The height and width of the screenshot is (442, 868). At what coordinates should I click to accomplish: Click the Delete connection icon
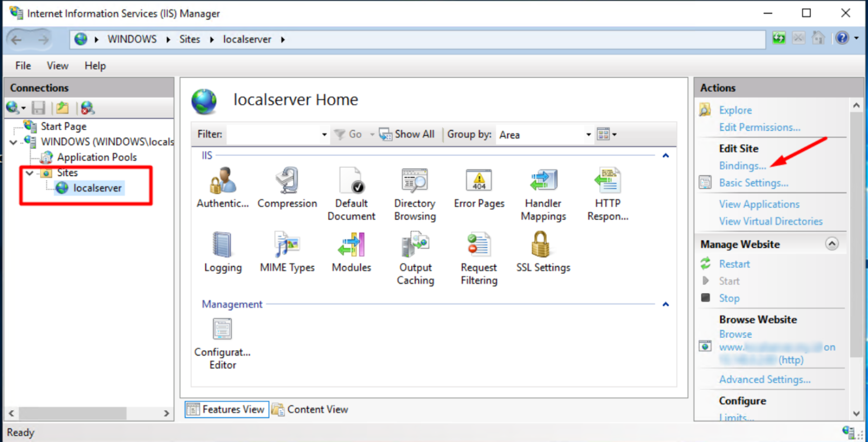click(87, 107)
